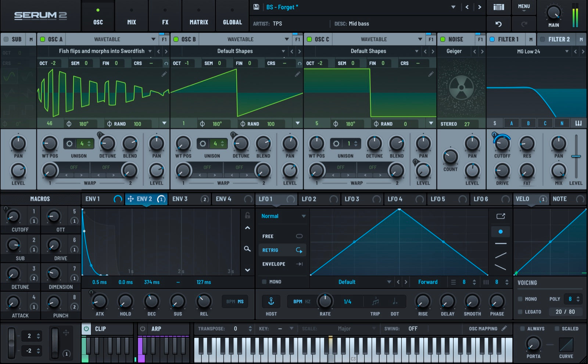Click the save preset floppy disk icon

coord(257,7)
